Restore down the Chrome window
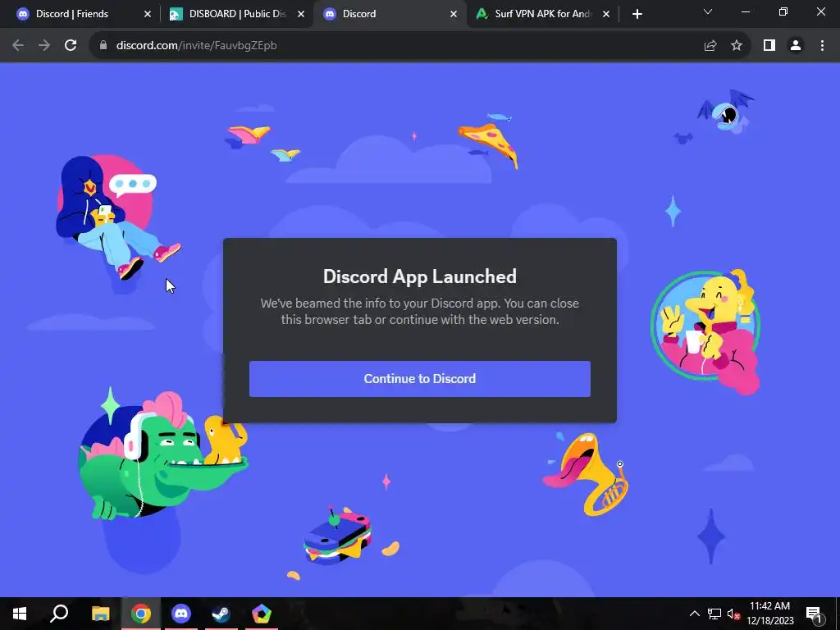Screen dimensions: 840x630 pos(783,11)
